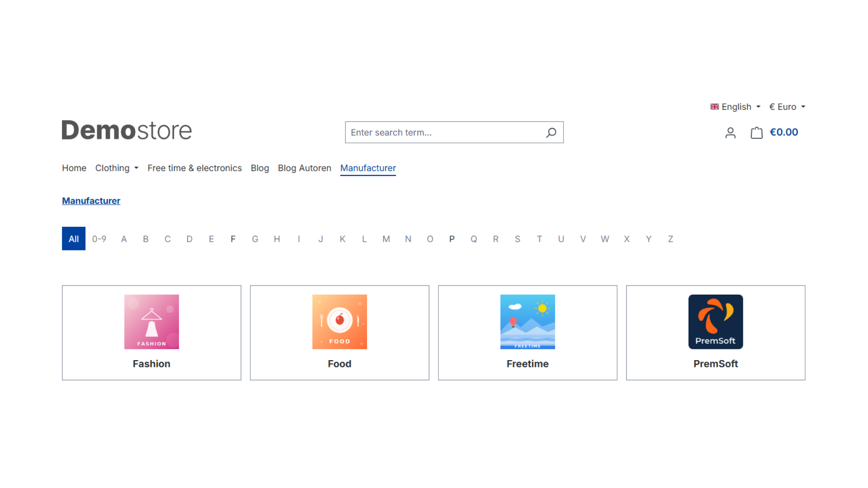Filter manufacturers by letter L

click(x=364, y=239)
